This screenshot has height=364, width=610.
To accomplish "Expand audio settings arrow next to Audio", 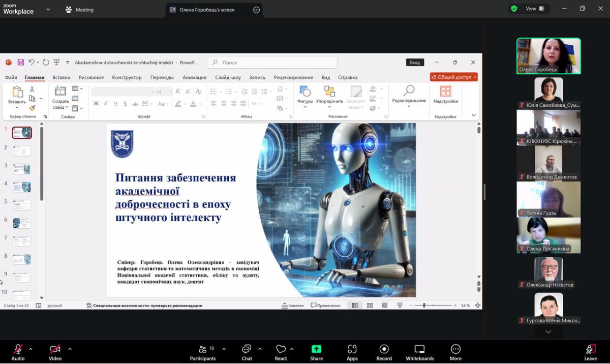I will pyautogui.click(x=30, y=349).
